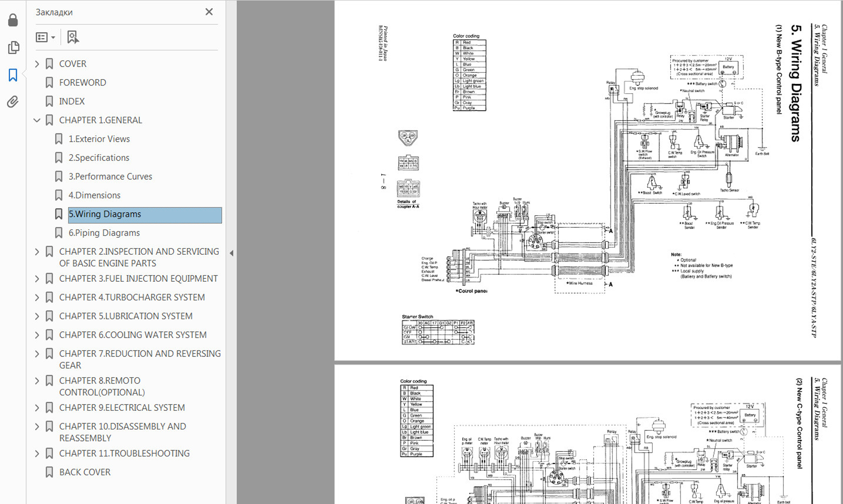Collapse CHAPTER 1.GENERAL bookmark

37,120
